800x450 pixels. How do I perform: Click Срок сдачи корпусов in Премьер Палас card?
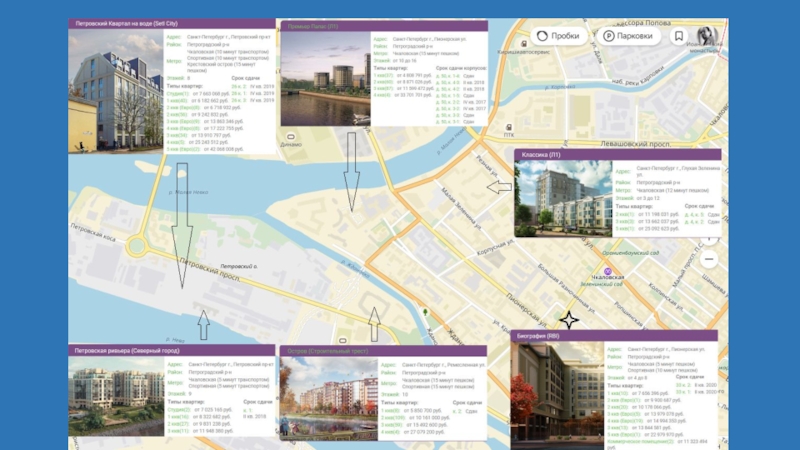[x=461, y=68]
